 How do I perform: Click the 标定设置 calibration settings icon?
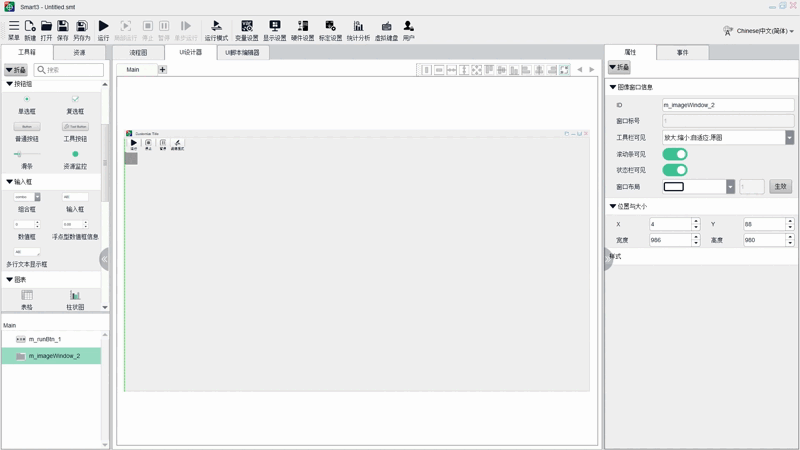click(x=330, y=26)
